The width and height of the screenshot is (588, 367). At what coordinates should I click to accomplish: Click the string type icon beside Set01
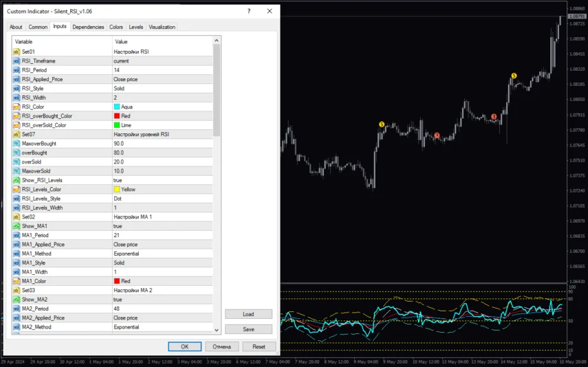[17, 52]
